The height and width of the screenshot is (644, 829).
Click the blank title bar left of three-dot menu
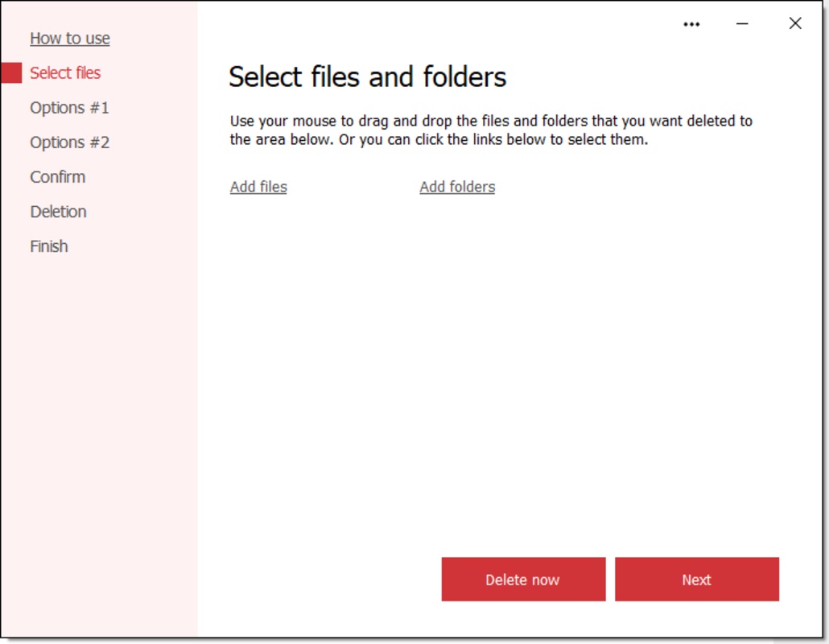pos(443,24)
